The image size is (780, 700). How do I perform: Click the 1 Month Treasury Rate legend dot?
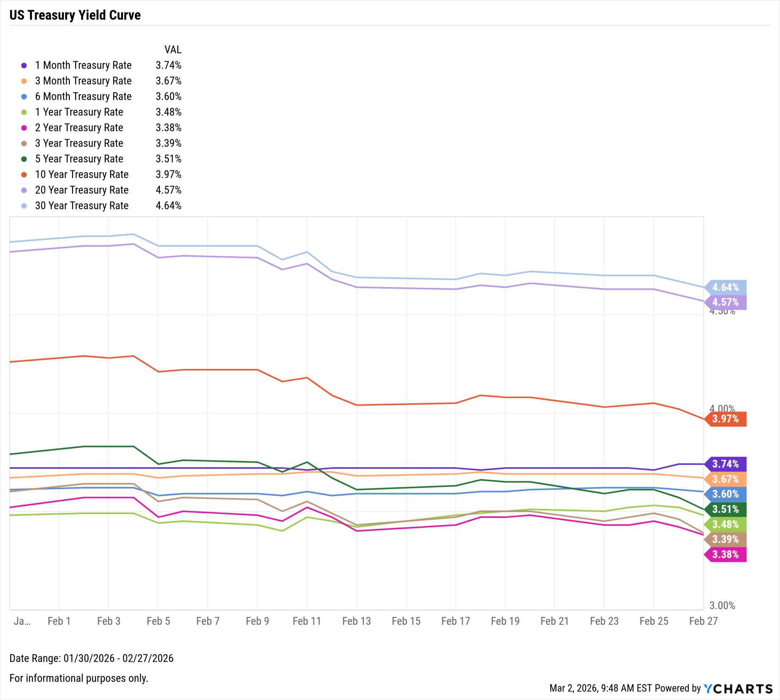tap(24, 66)
